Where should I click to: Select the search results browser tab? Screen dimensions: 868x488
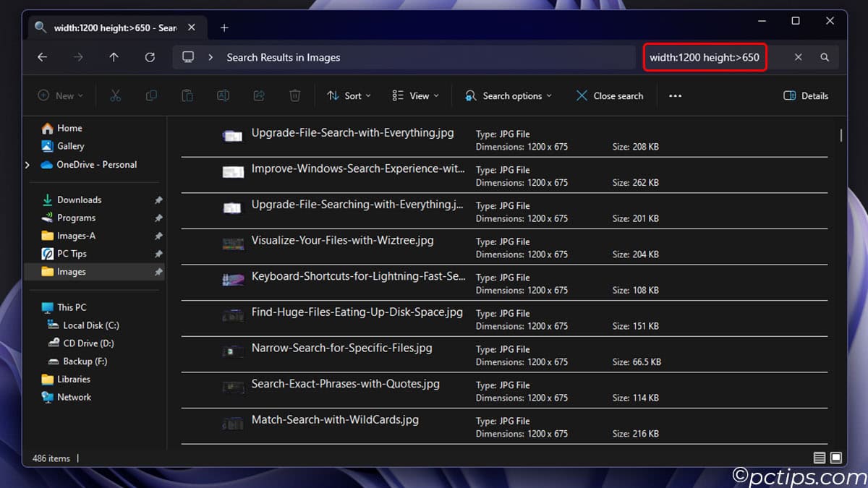point(109,27)
